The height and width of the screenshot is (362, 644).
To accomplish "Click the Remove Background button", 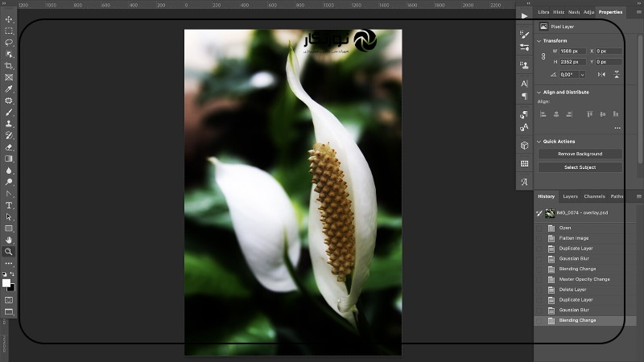I will (580, 154).
